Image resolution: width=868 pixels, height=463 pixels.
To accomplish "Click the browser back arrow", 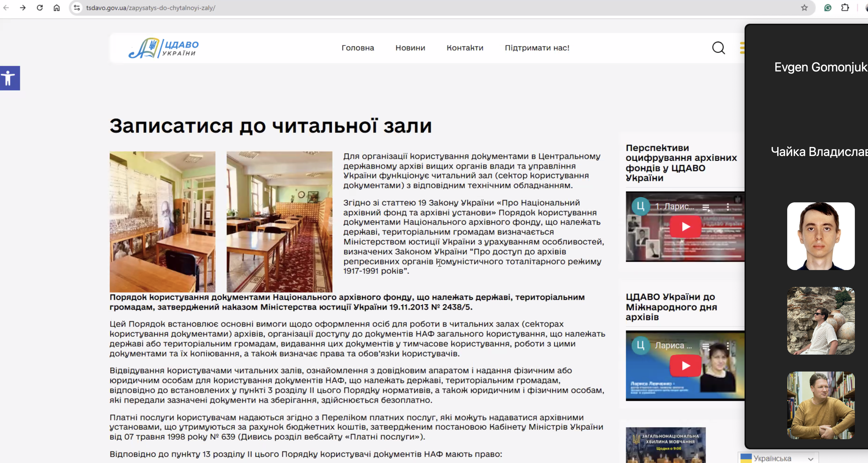I will [x=6, y=8].
